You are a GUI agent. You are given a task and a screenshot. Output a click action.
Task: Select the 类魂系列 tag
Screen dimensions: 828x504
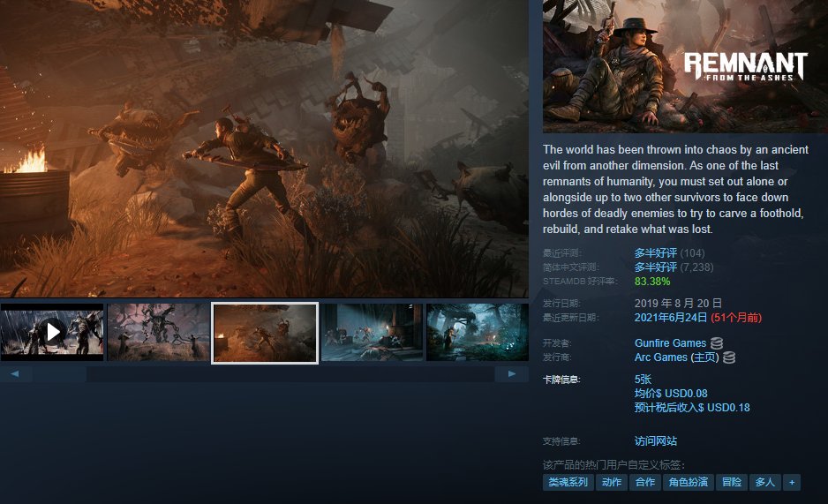click(568, 482)
